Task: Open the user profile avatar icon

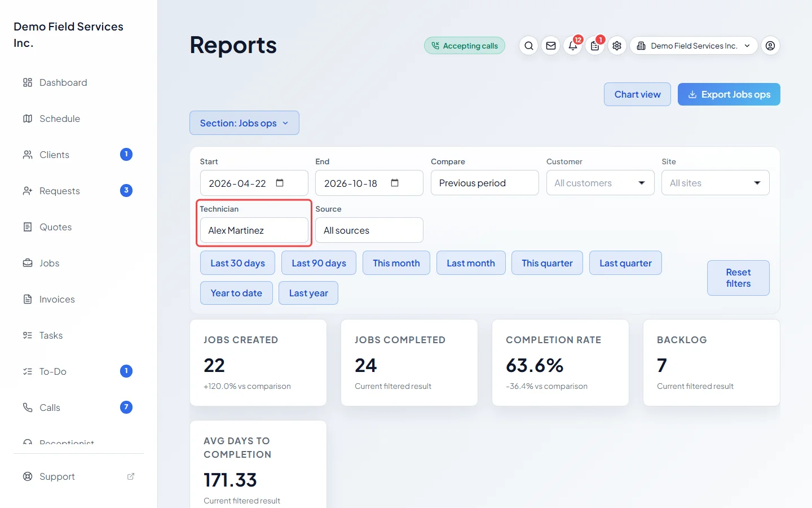Action: 770,46
